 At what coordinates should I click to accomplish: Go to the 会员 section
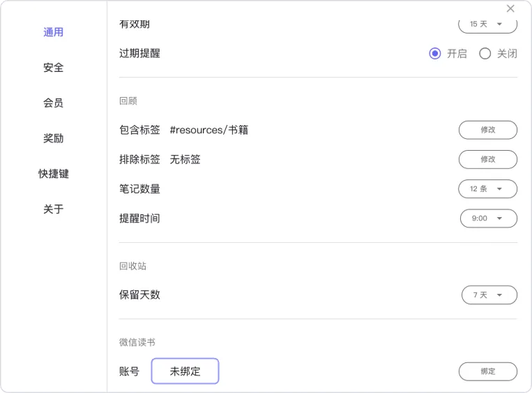[x=53, y=103]
